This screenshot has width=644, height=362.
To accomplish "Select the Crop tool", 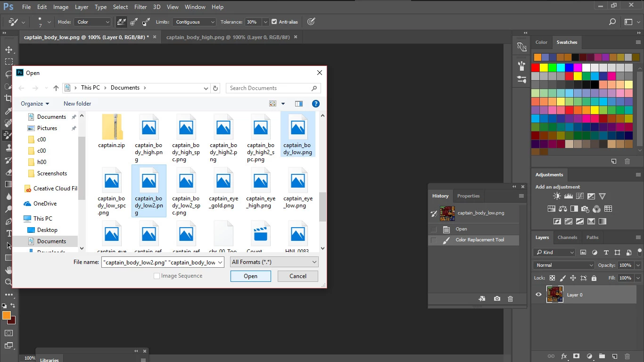I will 8,99.
